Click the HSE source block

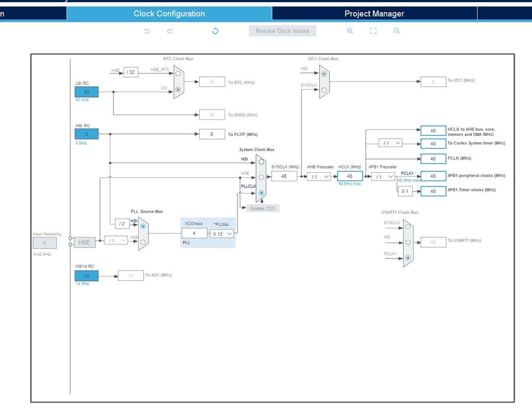click(x=85, y=242)
